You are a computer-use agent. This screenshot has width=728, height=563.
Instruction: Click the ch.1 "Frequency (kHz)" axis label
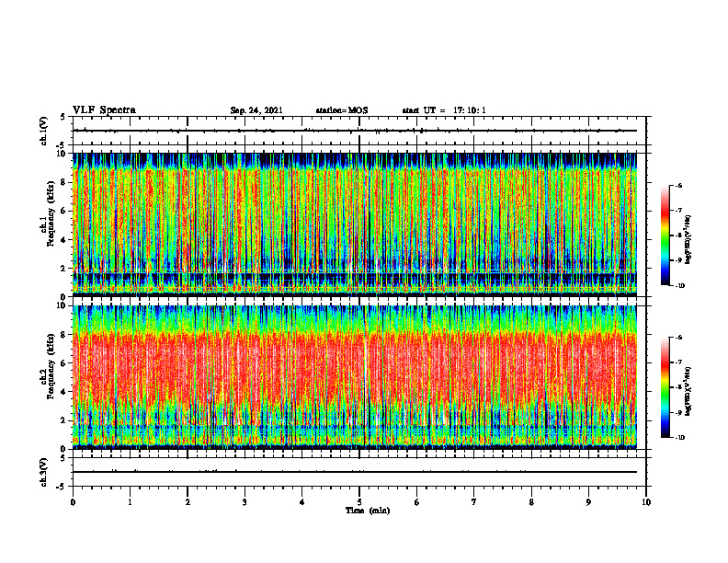[51, 213]
